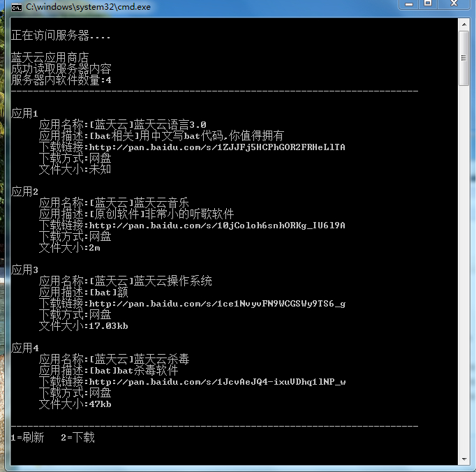
Task: Click description 非常小的听歌软件
Action: pyautogui.click(x=189, y=214)
